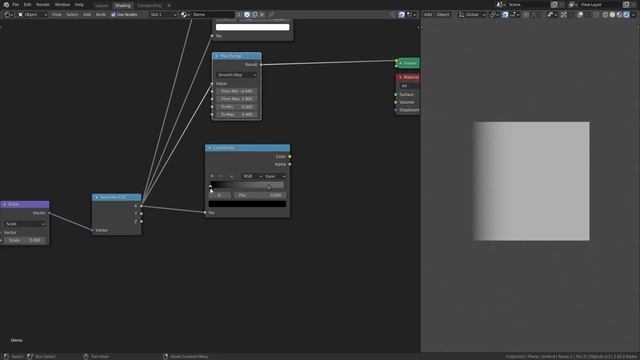
Task: Add a ColorRamp stop with plus button
Action: [212, 176]
